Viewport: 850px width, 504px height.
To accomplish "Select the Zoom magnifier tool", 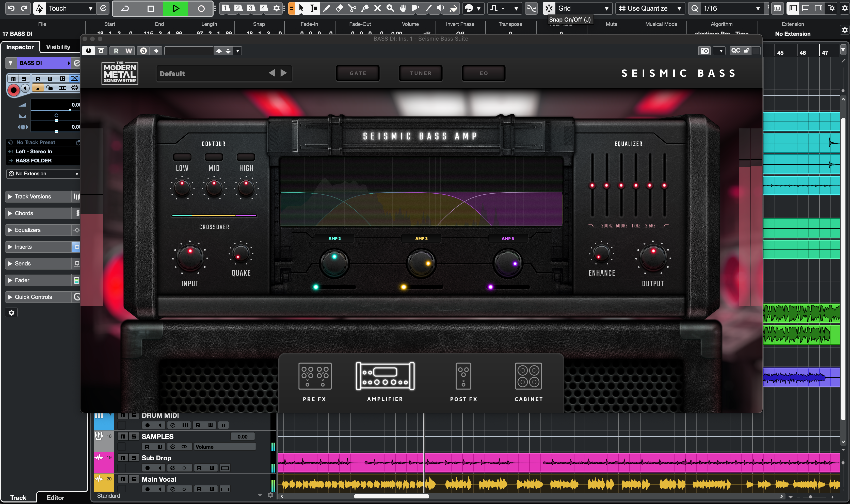I will click(x=390, y=8).
